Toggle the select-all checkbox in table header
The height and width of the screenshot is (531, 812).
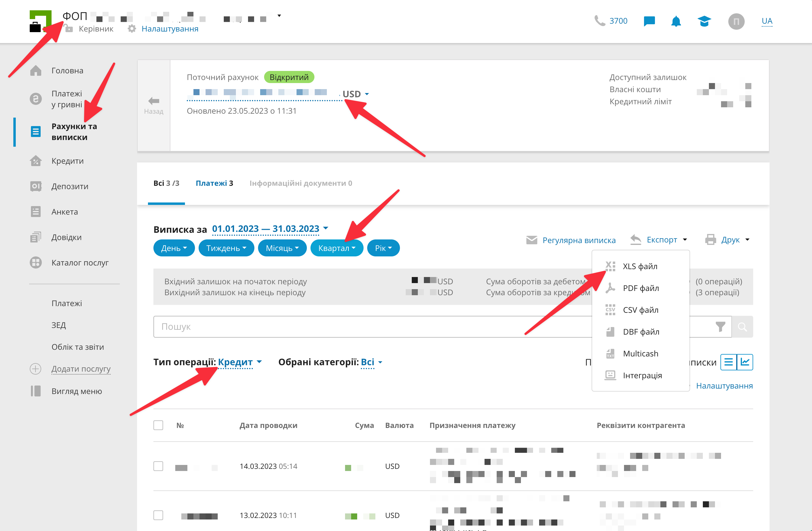158,425
